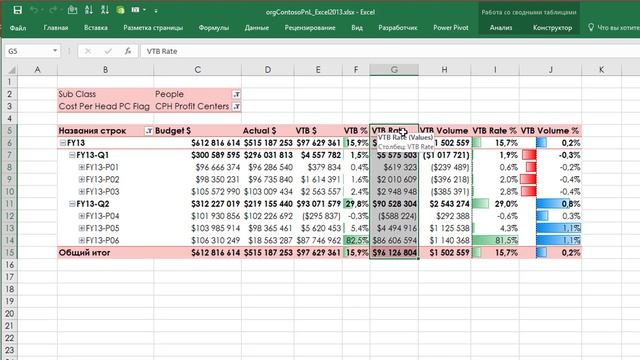The height and width of the screenshot is (360, 640).
Task: Select column B header
Action: click(105, 70)
